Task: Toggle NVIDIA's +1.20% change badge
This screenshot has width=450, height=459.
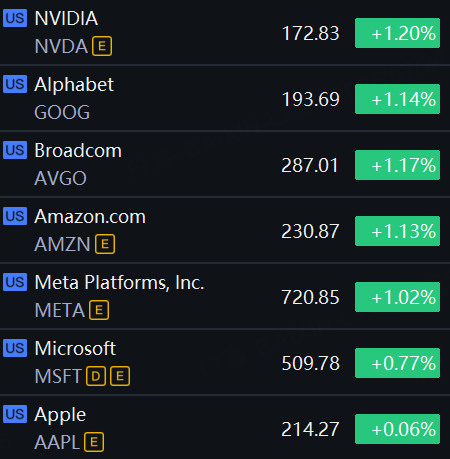Action: (397, 33)
